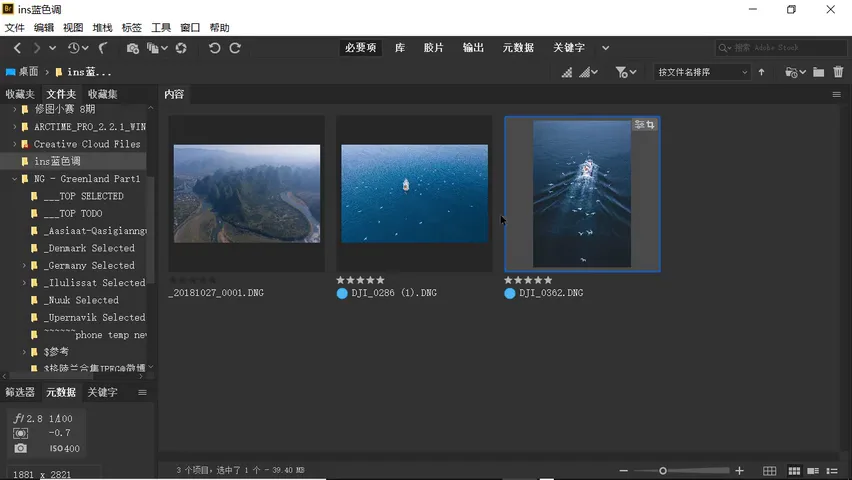Open the 工具 menu
Screen dimensions: 852x480
pos(161,28)
